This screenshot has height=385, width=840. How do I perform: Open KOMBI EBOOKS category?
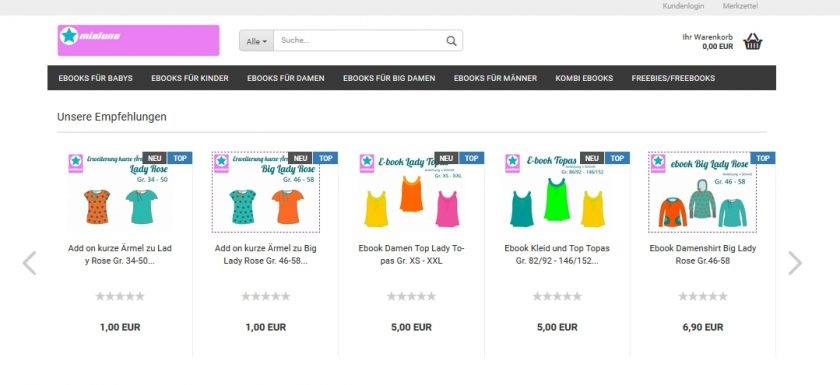pos(584,78)
